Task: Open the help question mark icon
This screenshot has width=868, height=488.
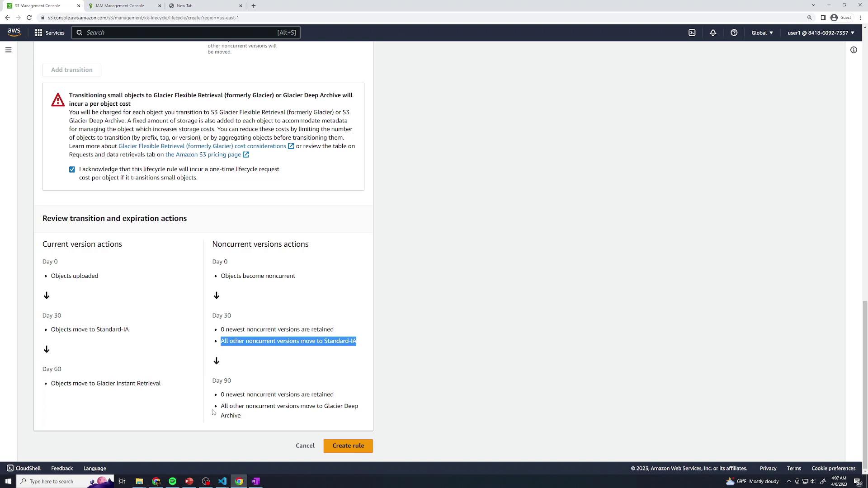Action: tap(734, 33)
